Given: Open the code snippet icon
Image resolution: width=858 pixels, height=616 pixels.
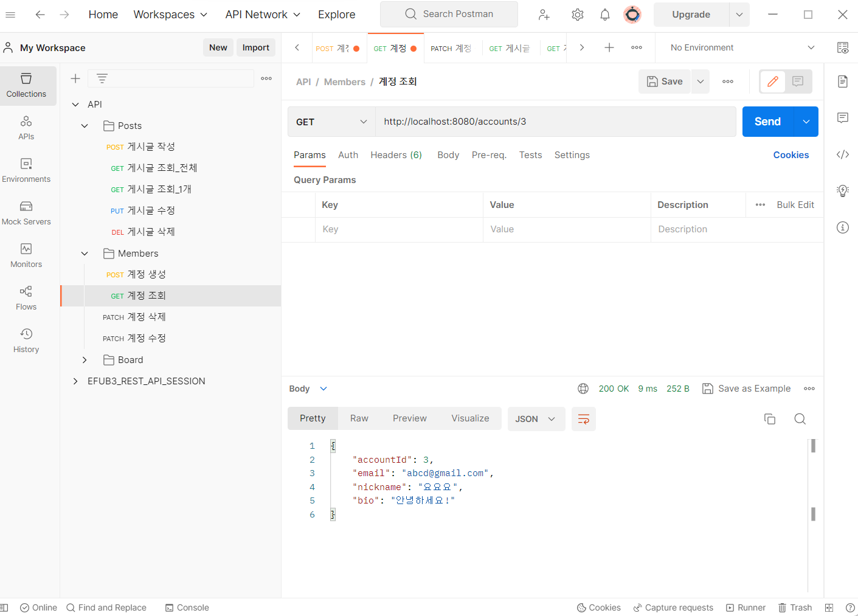Looking at the screenshot, I should (x=843, y=154).
